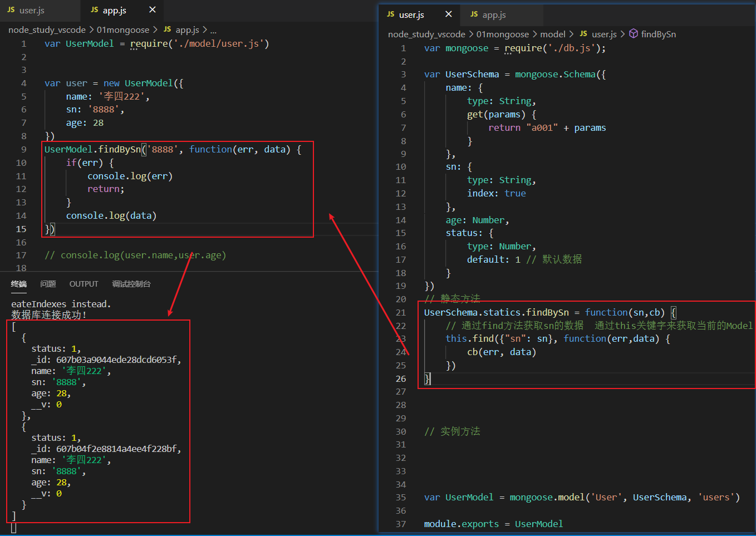Close the app.js tab in left editor
Image resolution: width=756 pixels, height=536 pixels.
coord(153,10)
